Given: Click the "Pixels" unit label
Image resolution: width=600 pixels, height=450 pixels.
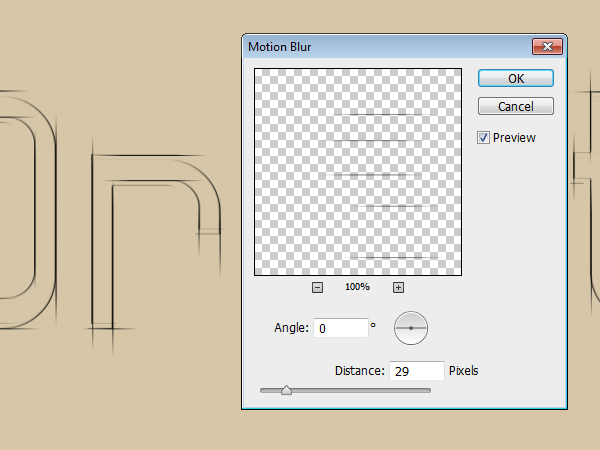Looking at the screenshot, I should 464,371.
